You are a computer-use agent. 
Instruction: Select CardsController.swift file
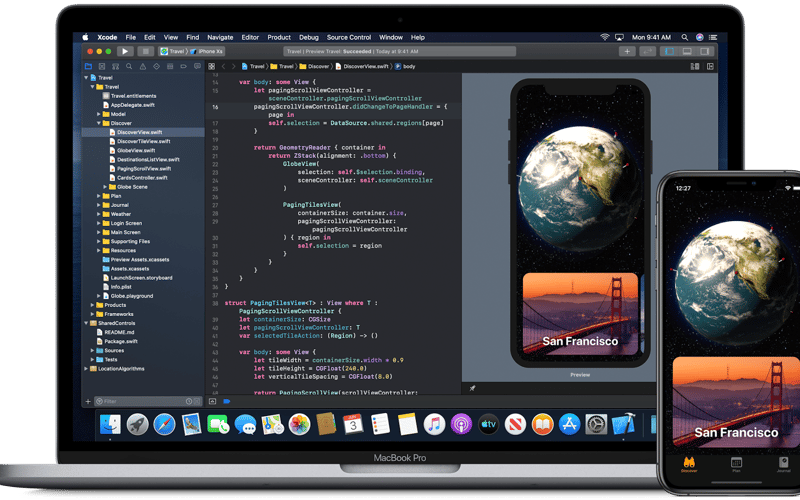coord(142,178)
